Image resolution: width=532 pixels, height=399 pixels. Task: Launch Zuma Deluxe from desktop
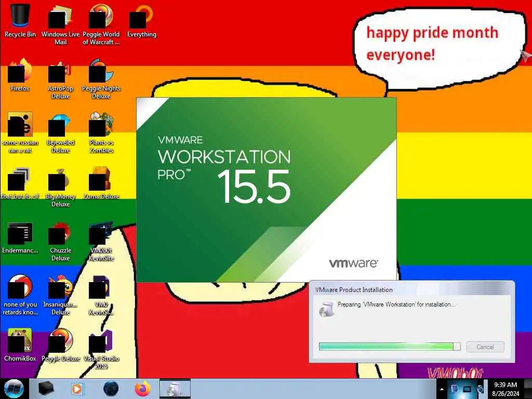tap(101, 182)
